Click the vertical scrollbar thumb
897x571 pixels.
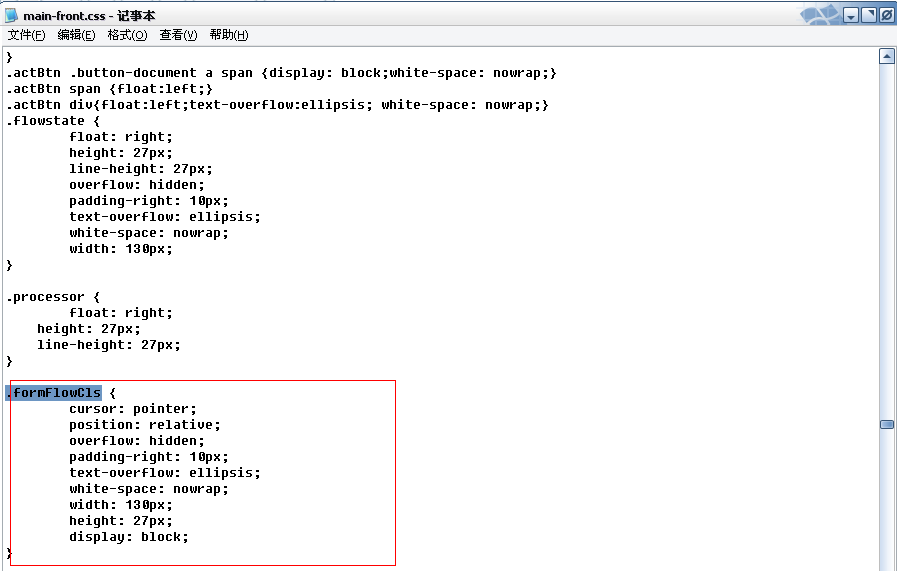coord(887,425)
